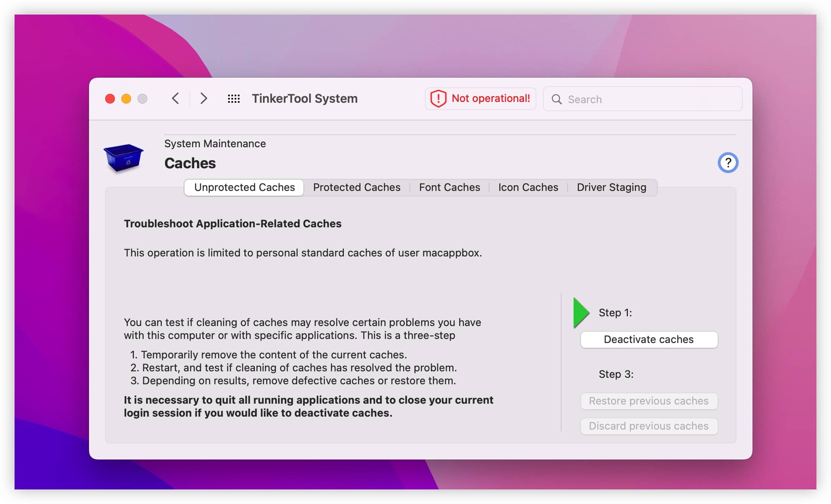This screenshot has width=831, height=504.
Task: Click the search magnifier icon
Action: tap(557, 99)
